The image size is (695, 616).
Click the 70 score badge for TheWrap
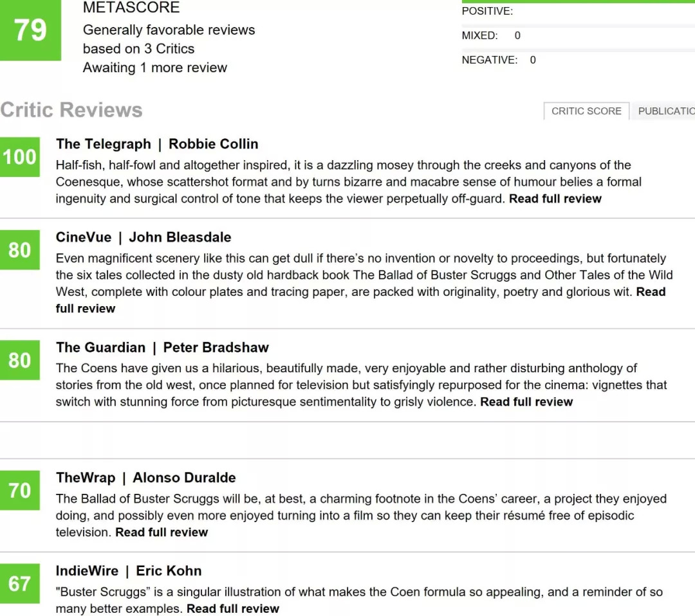[19, 491]
